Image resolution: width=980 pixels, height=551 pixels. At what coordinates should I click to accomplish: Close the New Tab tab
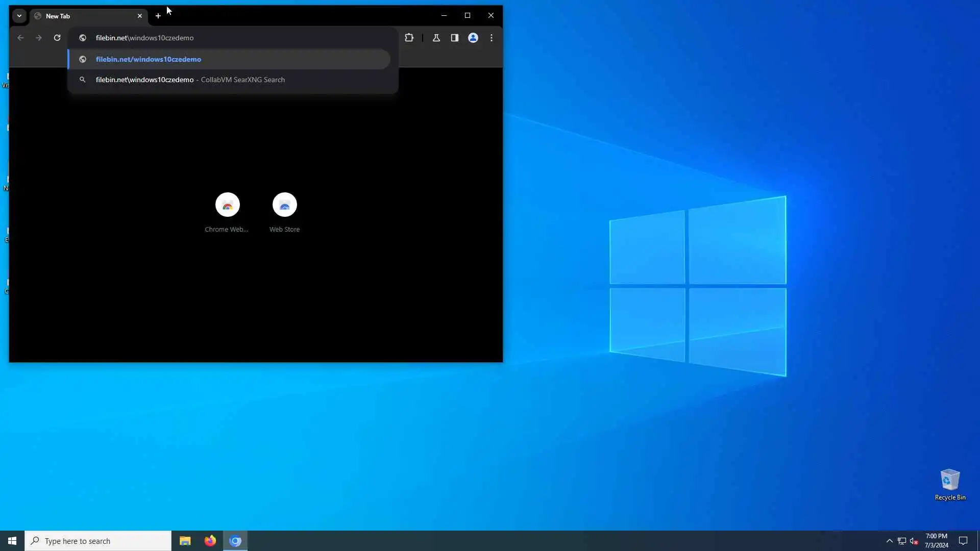(140, 16)
